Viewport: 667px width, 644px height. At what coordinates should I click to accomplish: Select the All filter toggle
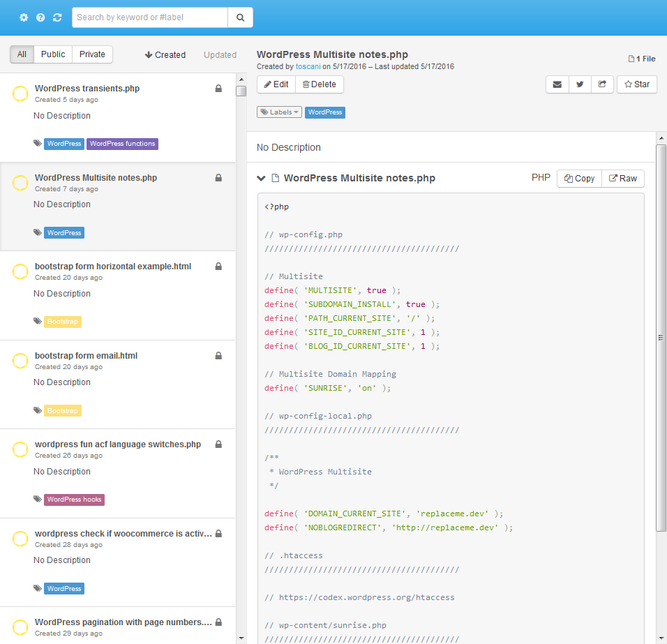pyautogui.click(x=22, y=54)
